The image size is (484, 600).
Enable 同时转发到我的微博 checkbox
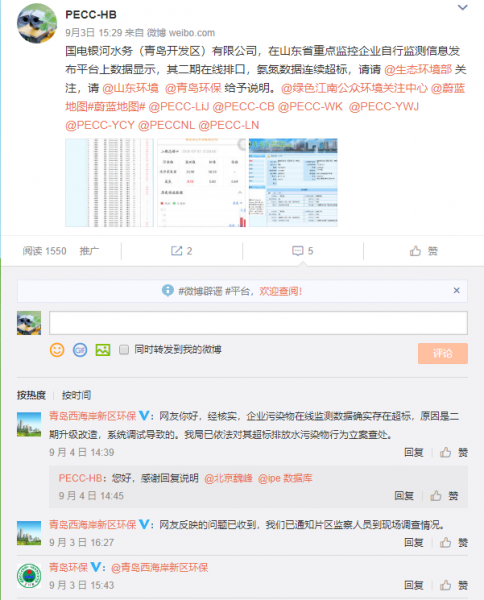124,349
